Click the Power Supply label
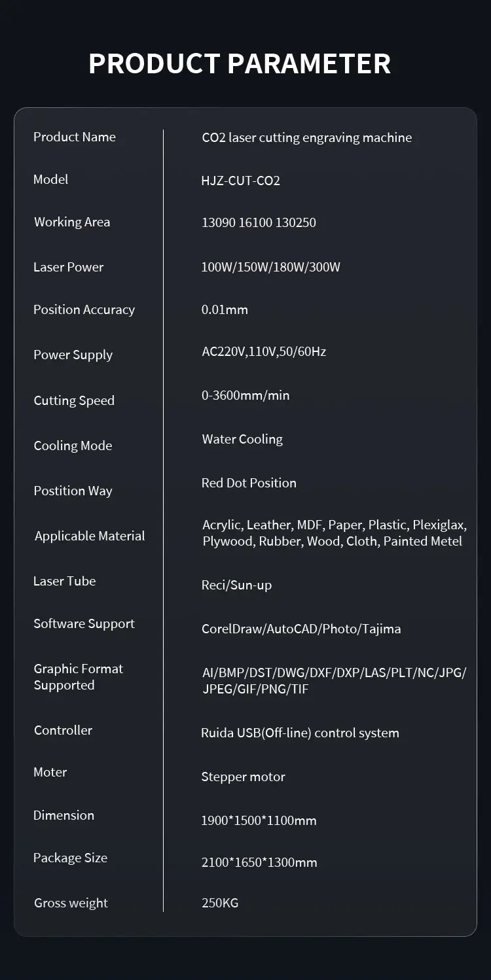 (73, 355)
